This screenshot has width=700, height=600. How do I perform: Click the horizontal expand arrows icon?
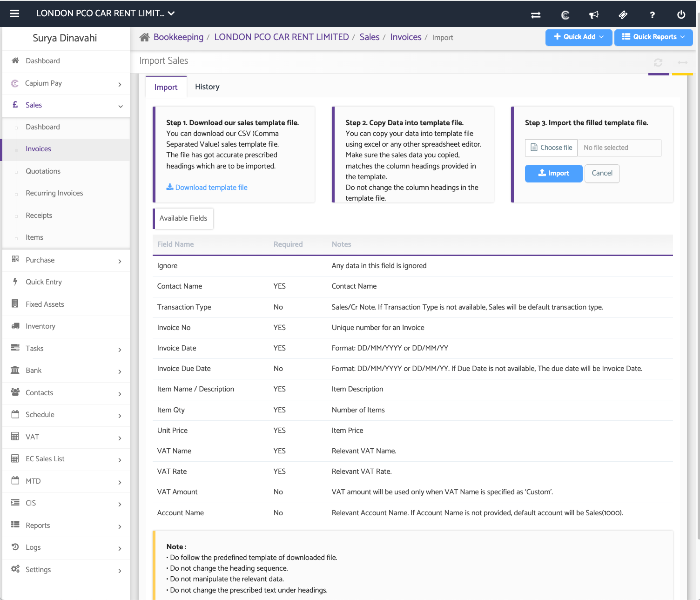pos(683,62)
